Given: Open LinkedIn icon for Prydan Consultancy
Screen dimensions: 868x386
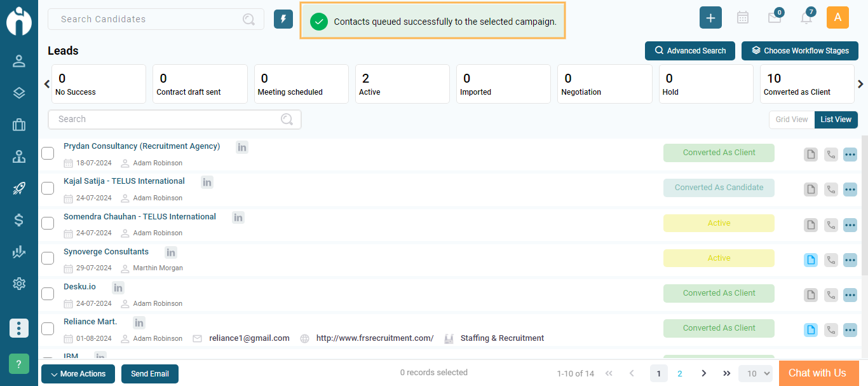Looking at the screenshot, I should (x=242, y=147).
